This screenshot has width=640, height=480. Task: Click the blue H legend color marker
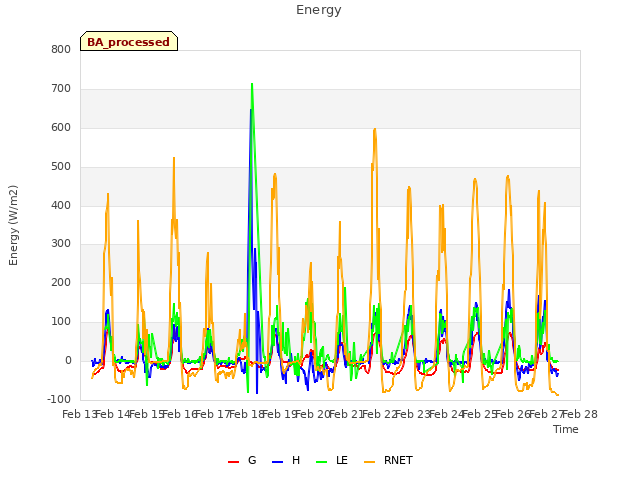tap(278, 462)
